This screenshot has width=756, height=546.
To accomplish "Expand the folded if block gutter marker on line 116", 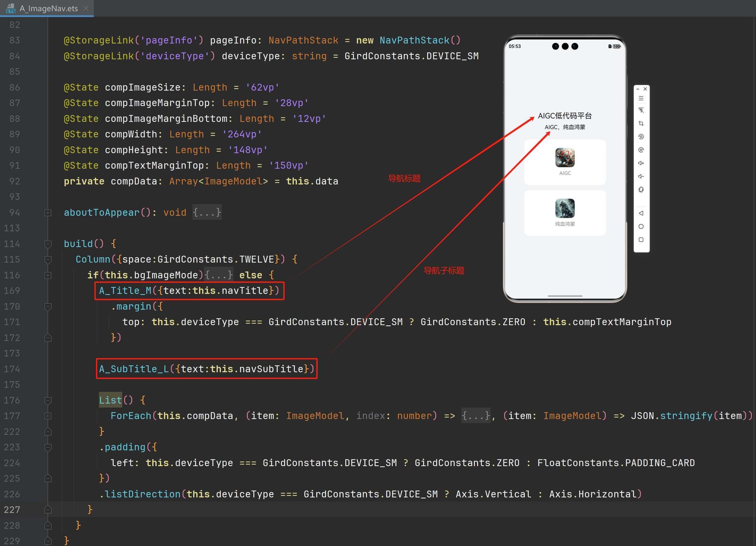I will point(48,275).
